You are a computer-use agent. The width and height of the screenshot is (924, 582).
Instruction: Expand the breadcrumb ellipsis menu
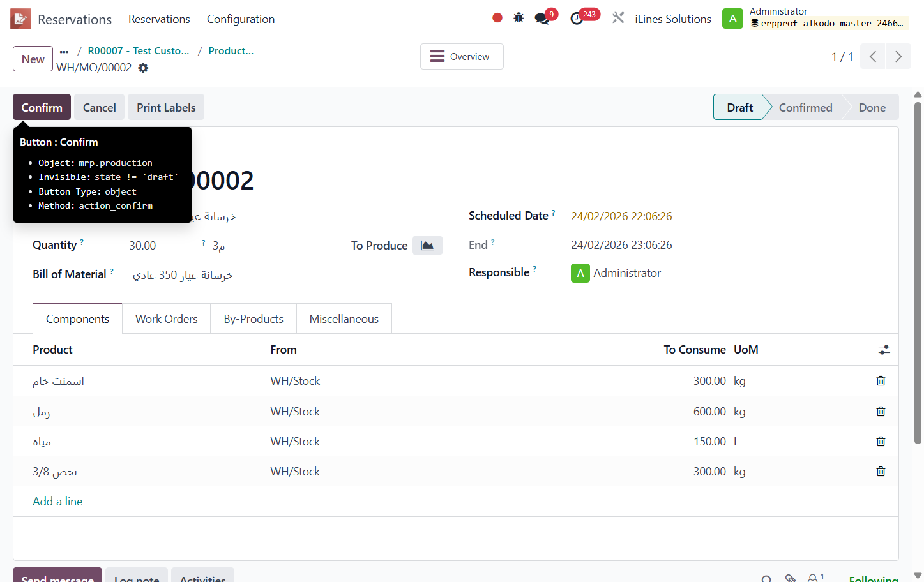tap(64, 51)
